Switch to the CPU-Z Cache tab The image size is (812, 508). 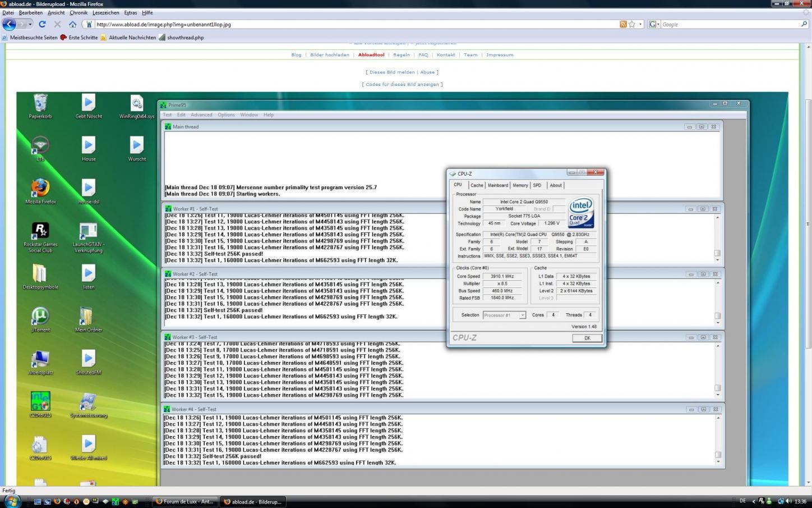pyautogui.click(x=477, y=185)
